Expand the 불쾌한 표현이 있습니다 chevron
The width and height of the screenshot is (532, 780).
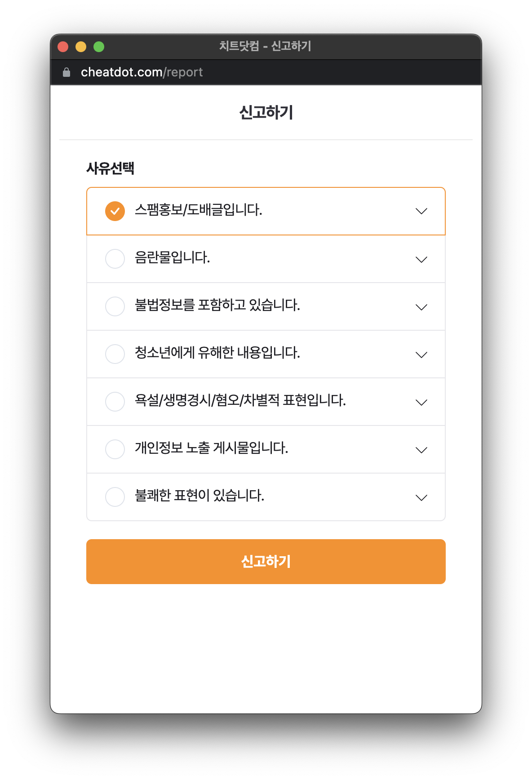pos(421,498)
